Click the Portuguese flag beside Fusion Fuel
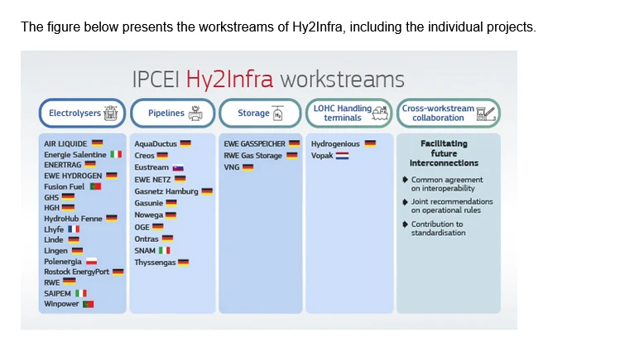This screenshot has width=644, height=338. point(95,186)
